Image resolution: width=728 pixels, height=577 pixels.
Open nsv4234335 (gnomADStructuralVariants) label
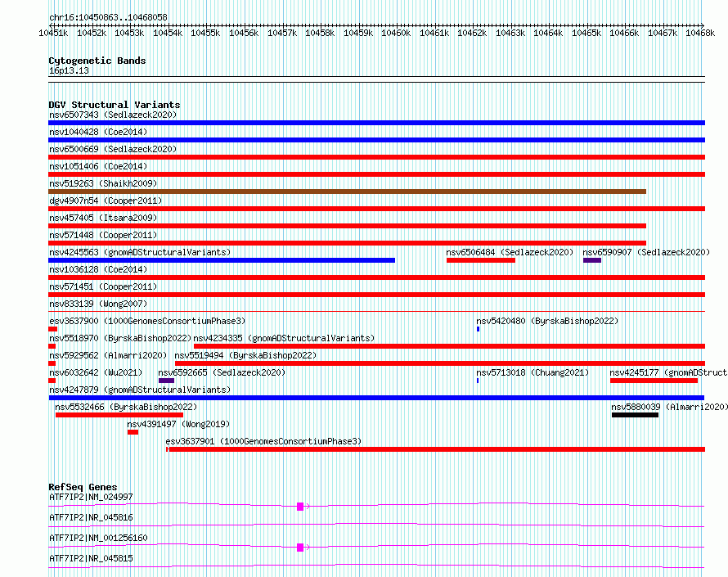tap(284, 338)
